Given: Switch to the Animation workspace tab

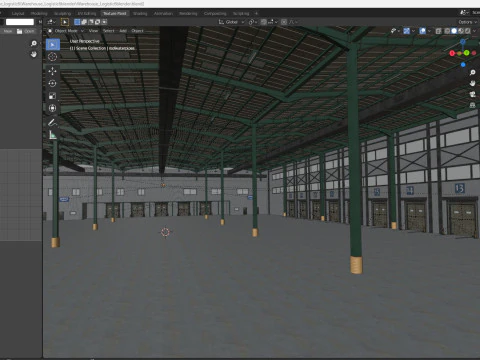Looking at the screenshot, I should tap(163, 13).
